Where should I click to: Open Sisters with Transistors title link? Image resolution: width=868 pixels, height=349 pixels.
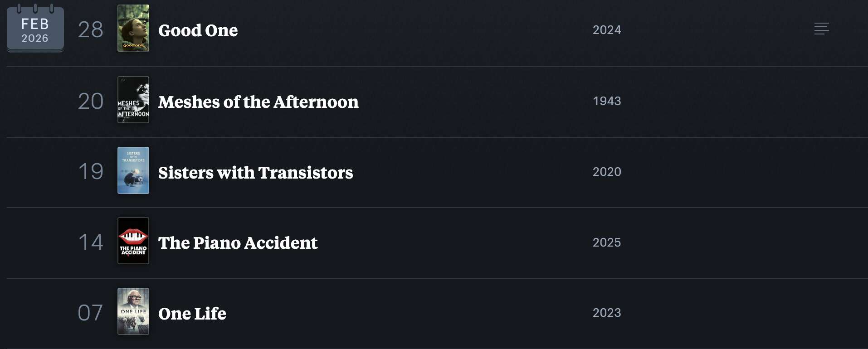pyautogui.click(x=255, y=173)
